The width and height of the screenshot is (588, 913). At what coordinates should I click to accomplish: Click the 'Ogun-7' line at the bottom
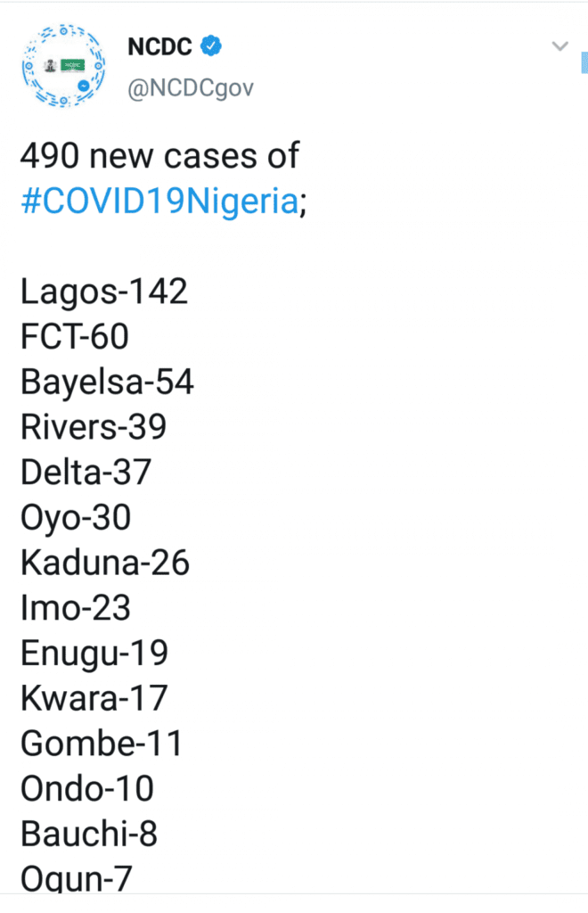(x=77, y=877)
